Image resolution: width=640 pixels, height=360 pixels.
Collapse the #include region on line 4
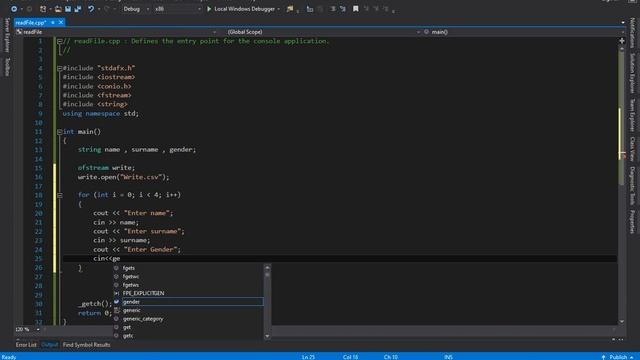click(x=60, y=68)
